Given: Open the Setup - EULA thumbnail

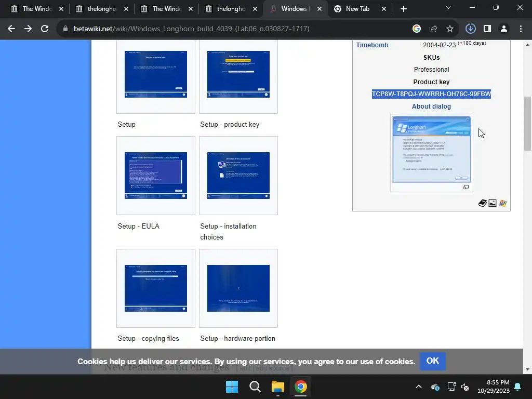Looking at the screenshot, I should [x=156, y=176].
